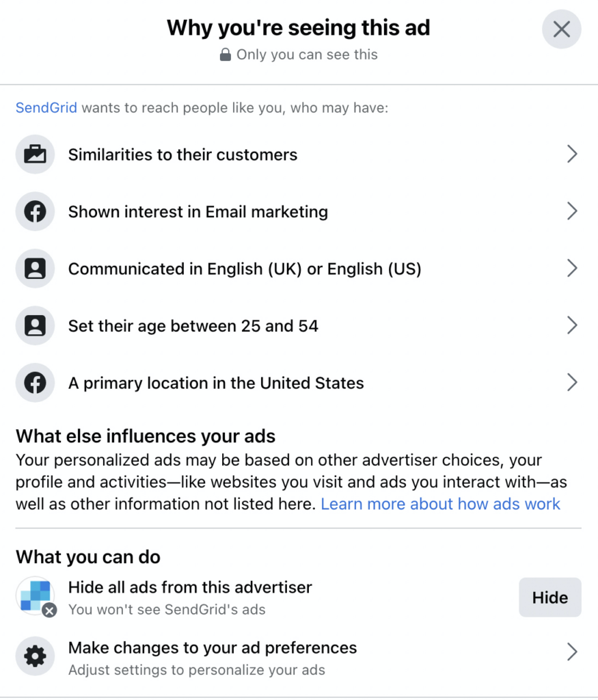This screenshot has height=700, width=598.
Task: Dismiss the ad explanation dialog
Action: (x=561, y=29)
